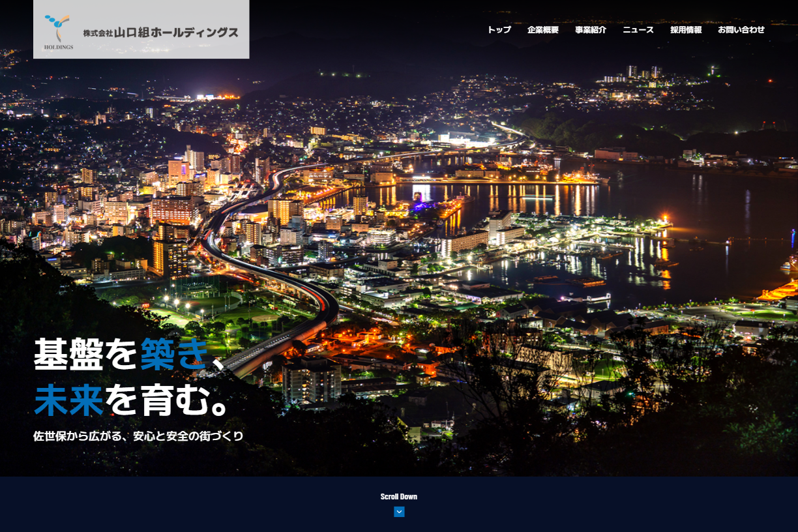The image size is (798, 532).
Task: Click the small HOLDINGS text under the emblem
Action: click(x=59, y=47)
